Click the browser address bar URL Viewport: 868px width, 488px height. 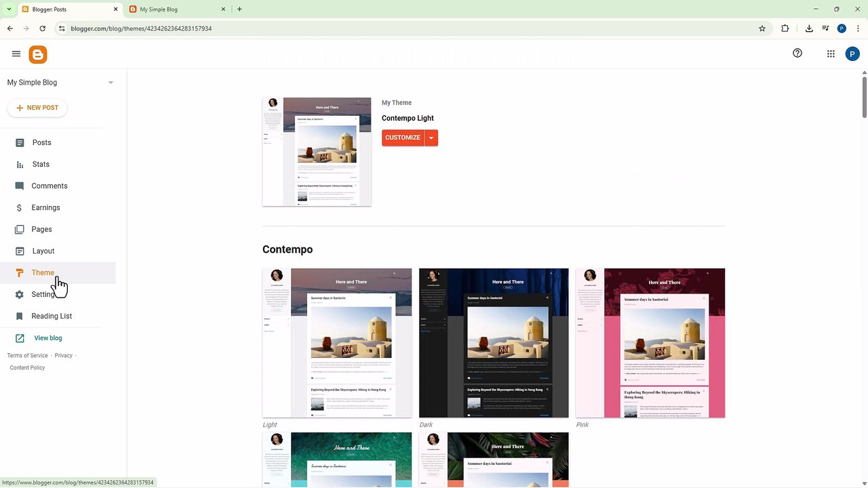coord(141,28)
